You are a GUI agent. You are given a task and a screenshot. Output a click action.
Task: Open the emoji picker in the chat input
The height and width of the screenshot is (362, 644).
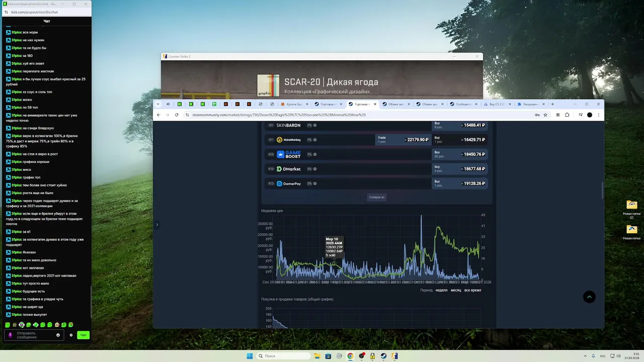[58, 335]
